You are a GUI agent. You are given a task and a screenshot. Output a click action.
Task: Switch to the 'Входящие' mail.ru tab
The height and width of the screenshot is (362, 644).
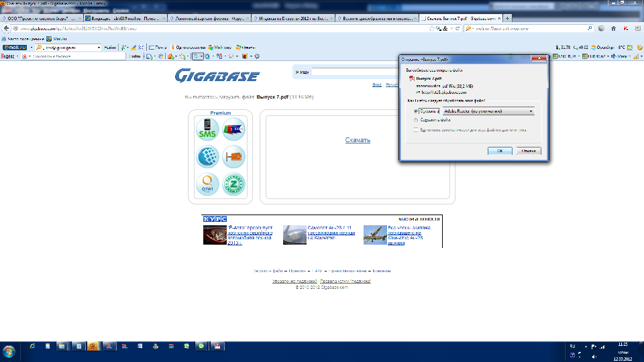(x=125, y=19)
